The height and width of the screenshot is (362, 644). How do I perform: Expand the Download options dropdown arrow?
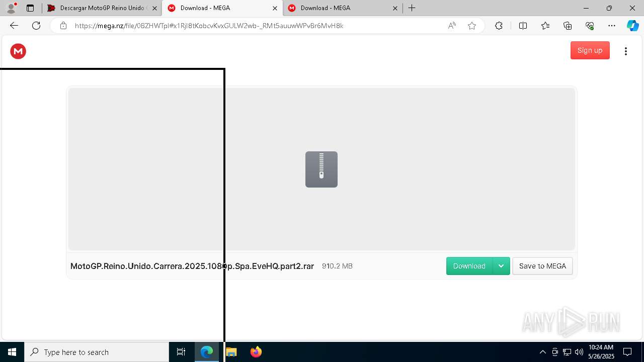(x=501, y=266)
